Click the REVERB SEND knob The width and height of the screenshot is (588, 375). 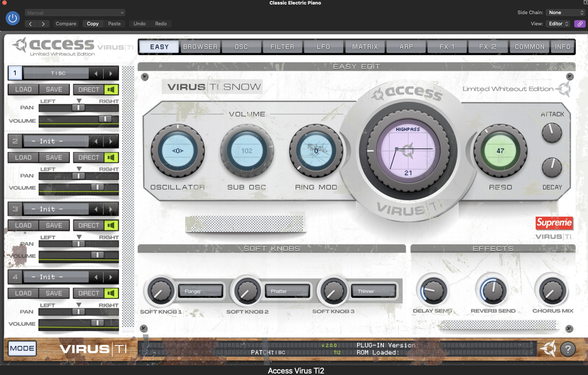point(492,291)
